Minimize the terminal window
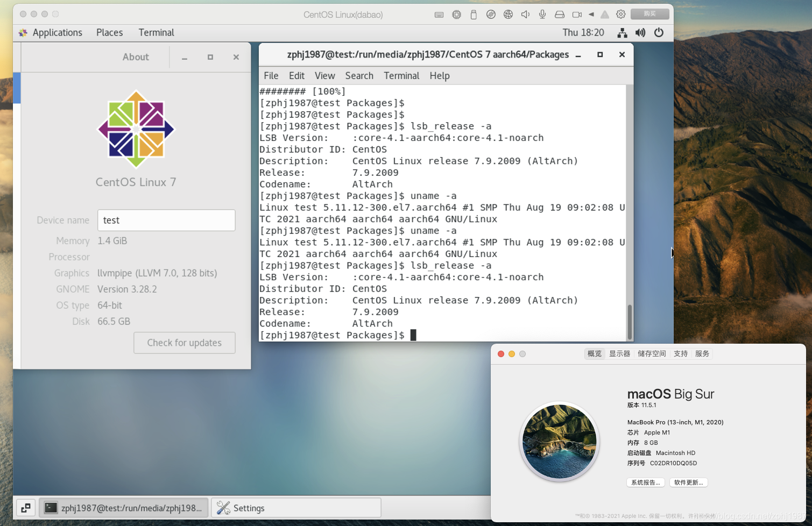Screen dimensions: 812x526 point(578,55)
